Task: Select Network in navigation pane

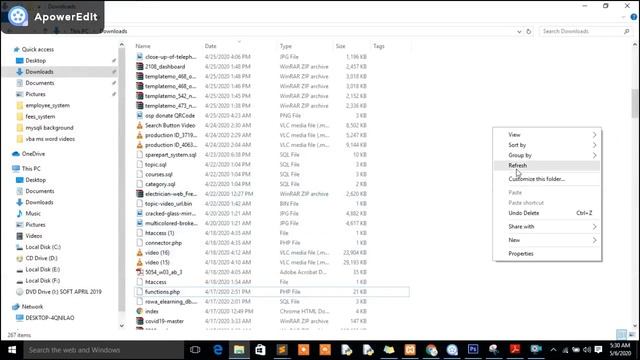Action: [32, 307]
